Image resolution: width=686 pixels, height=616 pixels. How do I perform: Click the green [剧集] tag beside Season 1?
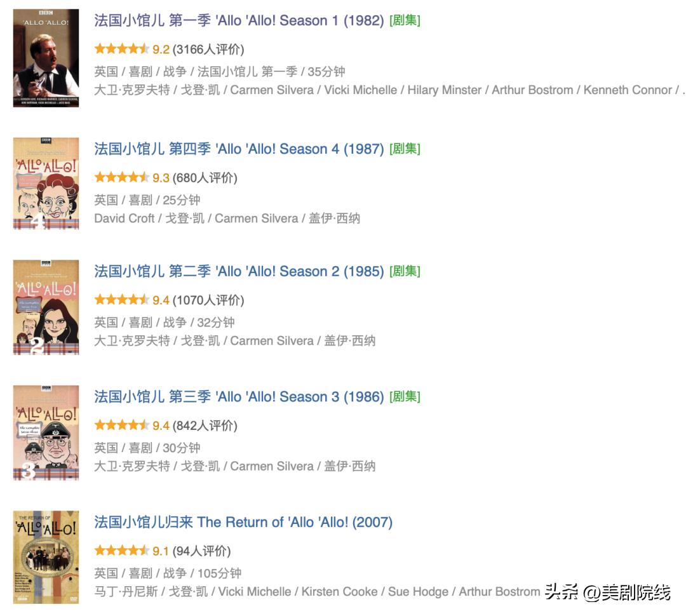[405, 20]
